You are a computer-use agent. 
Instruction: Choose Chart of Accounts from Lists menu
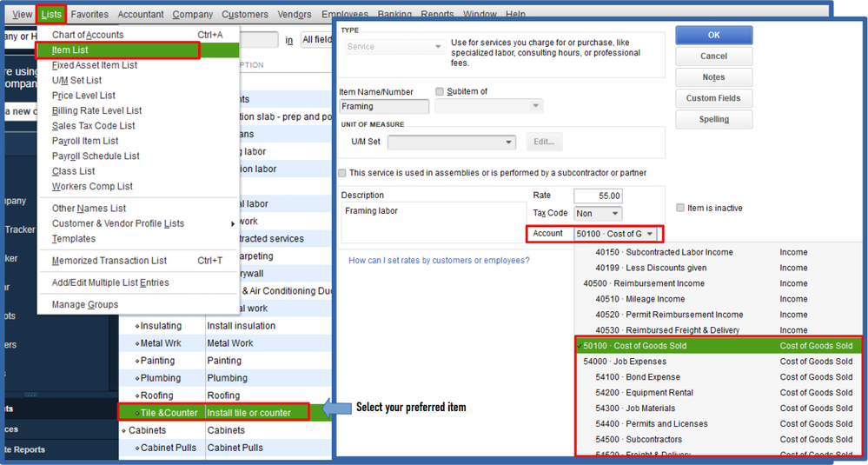tap(138, 35)
